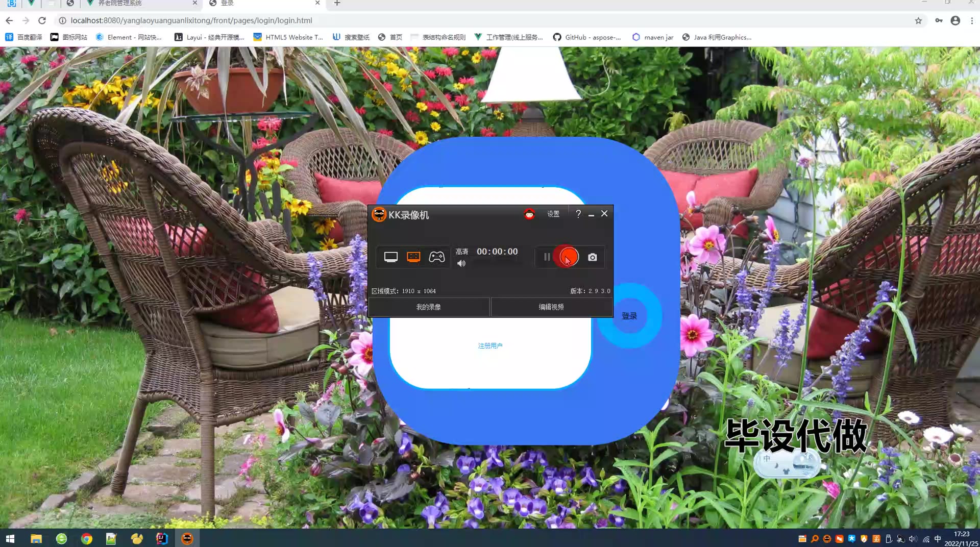The height and width of the screenshot is (547, 980).
Task: Go forward in browser history
Action: [26, 20]
